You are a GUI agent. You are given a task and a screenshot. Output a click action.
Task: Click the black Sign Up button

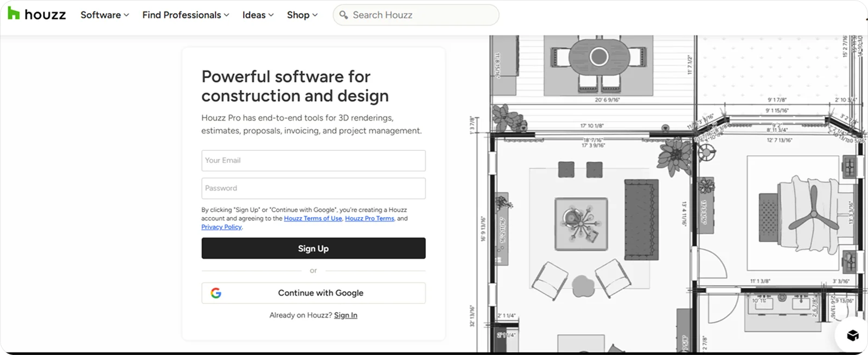coord(314,248)
